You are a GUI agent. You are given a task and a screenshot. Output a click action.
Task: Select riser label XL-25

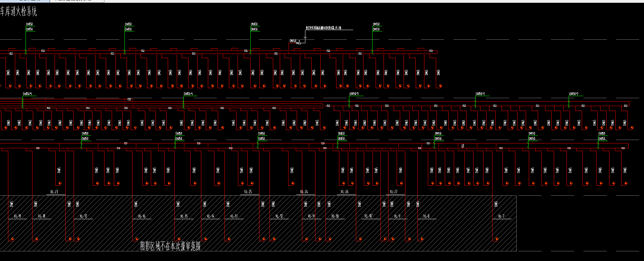(248, 192)
